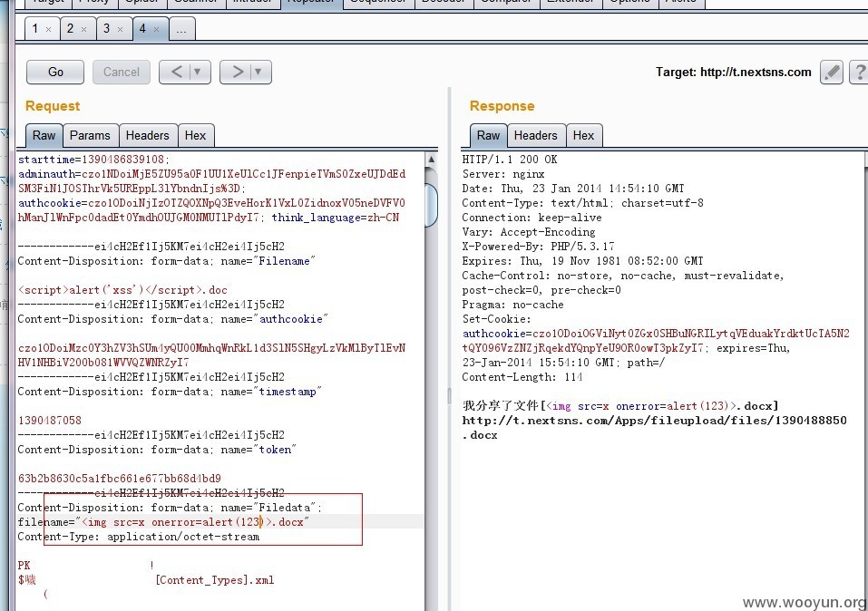Close Repeater tab 1 with its x
This screenshot has height=611, width=868.
[x=49, y=29]
